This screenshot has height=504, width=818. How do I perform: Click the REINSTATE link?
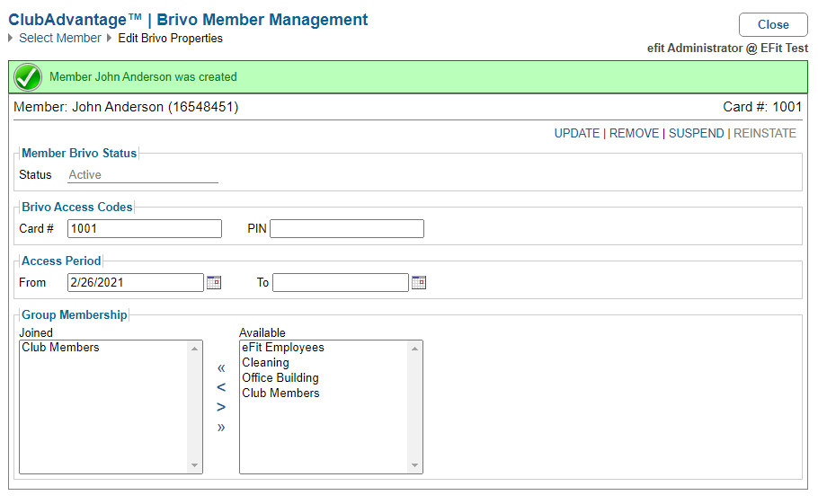click(765, 134)
